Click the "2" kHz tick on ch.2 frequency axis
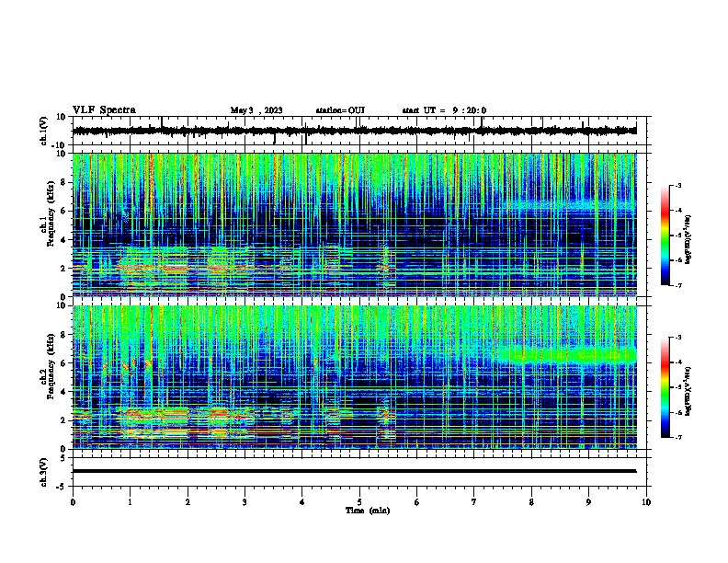The width and height of the screenshot is (728, 563). [64, 420]
